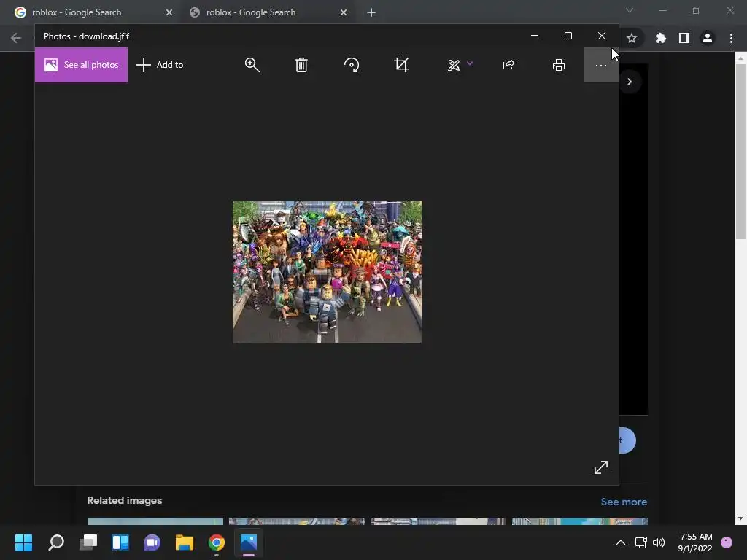
Task: Click Photos app icon on taskbar
Action: (x=249, y=542)
